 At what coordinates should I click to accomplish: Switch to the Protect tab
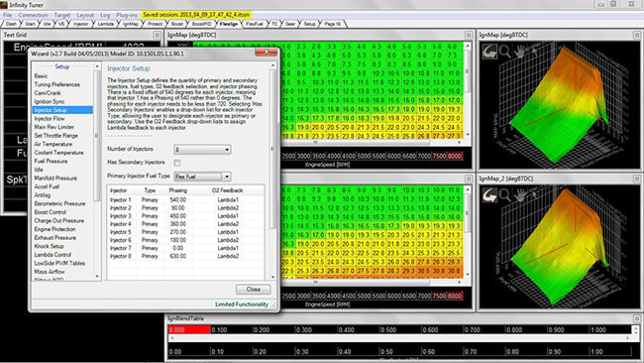pyautogui.click(x=155, y=24)
